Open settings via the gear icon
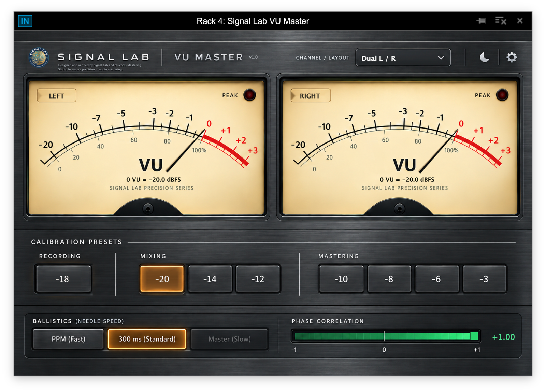The width and height of the screenshot is (546, 392). 511,57
